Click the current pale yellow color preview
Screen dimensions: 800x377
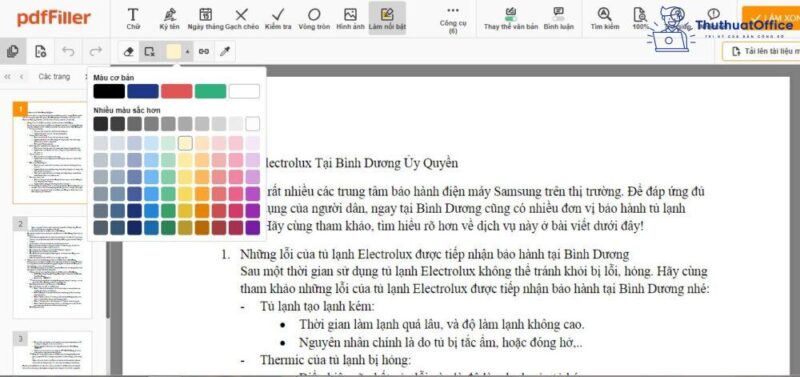pyautogui.click(x=173, y=52)
